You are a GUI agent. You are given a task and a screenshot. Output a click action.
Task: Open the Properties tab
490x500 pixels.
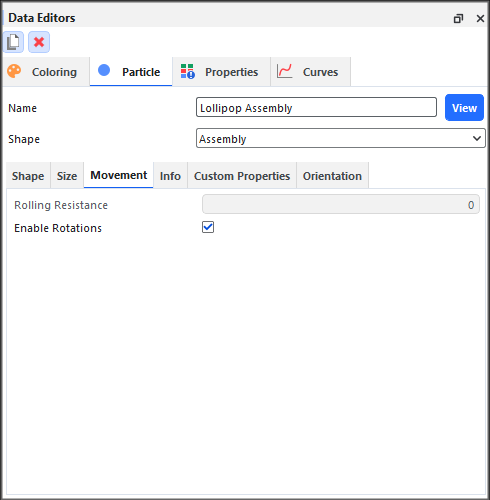(x=221, y=72)
